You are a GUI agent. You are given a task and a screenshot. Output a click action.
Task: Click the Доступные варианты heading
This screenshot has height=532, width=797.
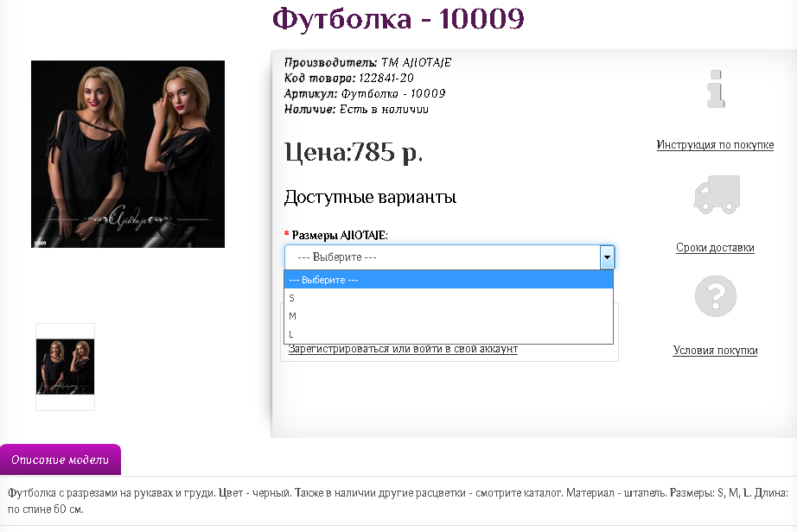[370, 197]
